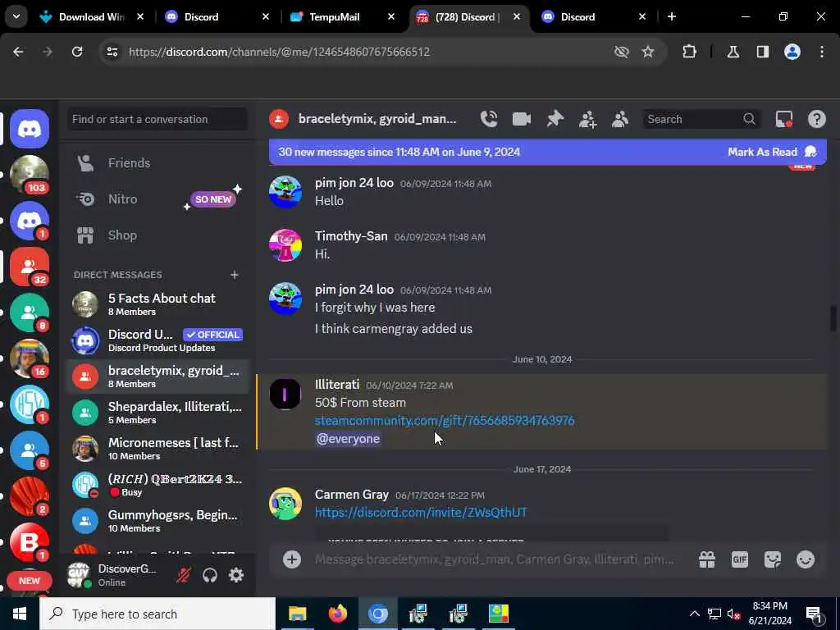Open a new browser tab
Screen dimensions: 840x630
click(x=671, y=16)
